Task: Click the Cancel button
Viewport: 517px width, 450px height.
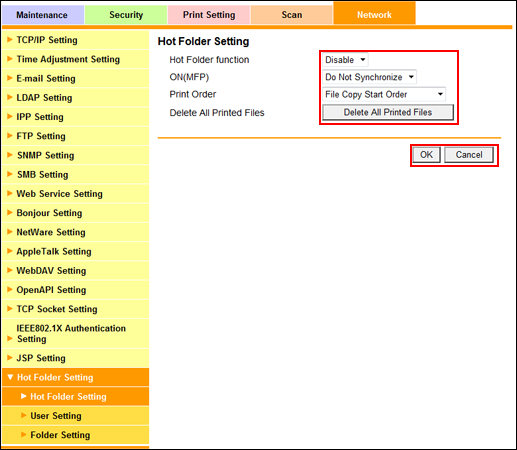Action: (x=469, y=155)
